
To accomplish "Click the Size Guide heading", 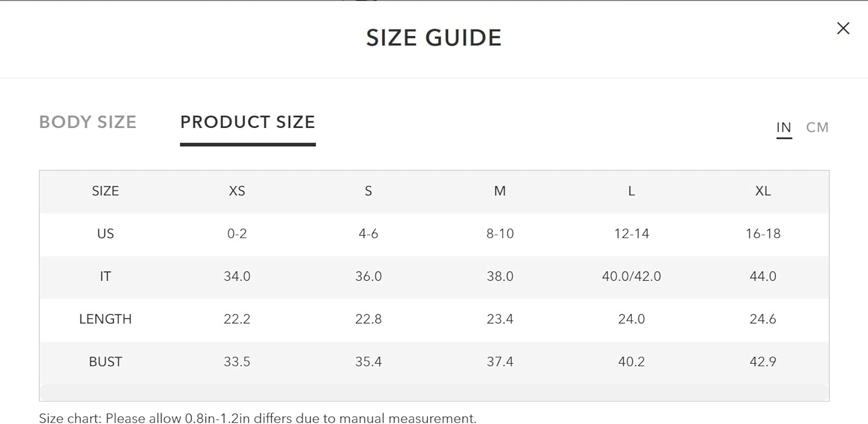I will click(433, 38).
